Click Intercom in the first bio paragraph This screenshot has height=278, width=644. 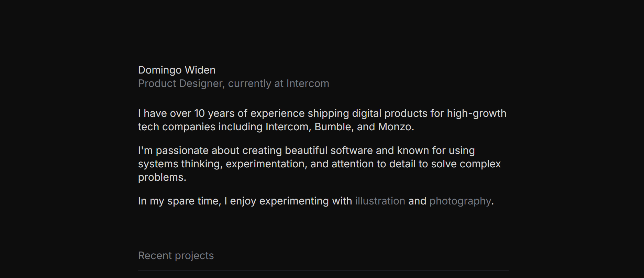[x=287, y=127]
